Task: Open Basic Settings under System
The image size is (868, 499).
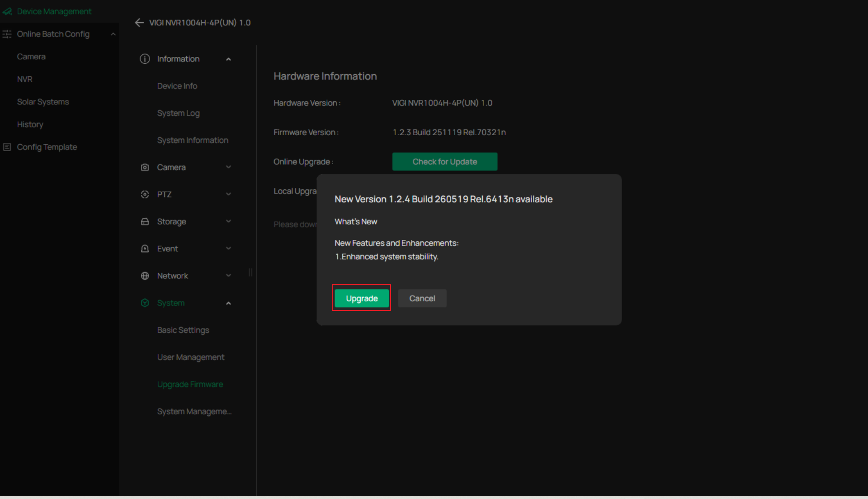Action: 183,330
